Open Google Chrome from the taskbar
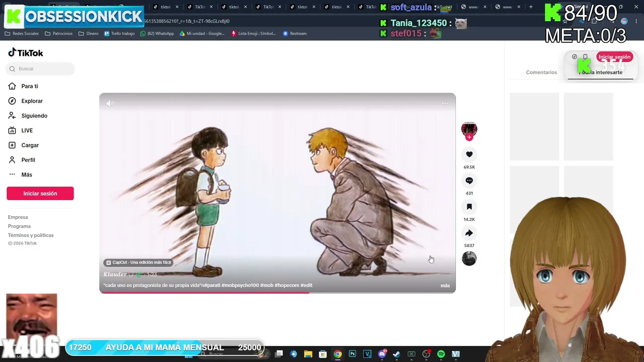Image resolution: width=644 pixels, height=362 pixels. point(338,354)
